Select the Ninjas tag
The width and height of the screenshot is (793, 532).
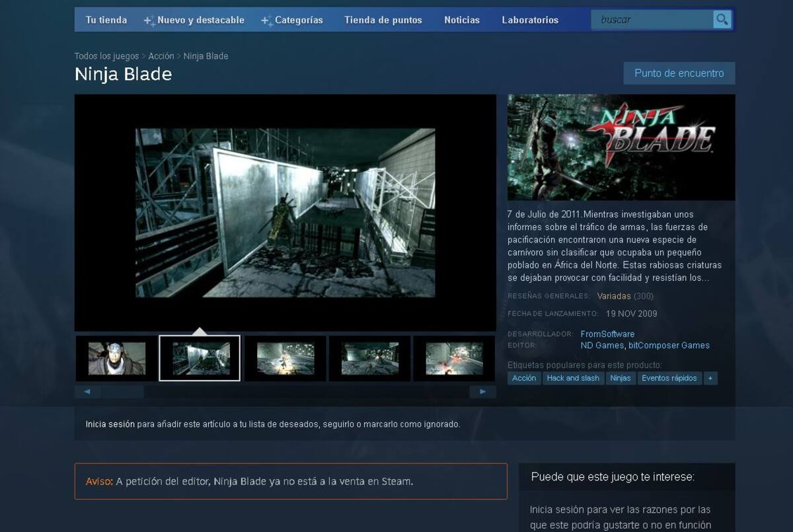621,378
